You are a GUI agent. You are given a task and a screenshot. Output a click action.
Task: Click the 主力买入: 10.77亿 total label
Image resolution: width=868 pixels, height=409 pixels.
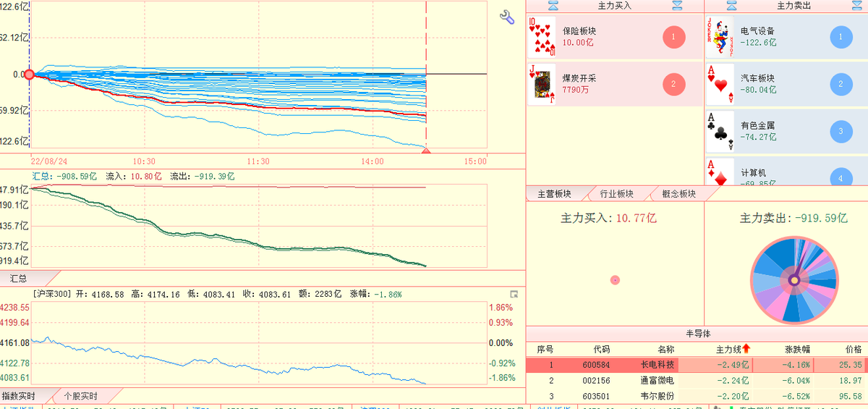pos(609,218)
